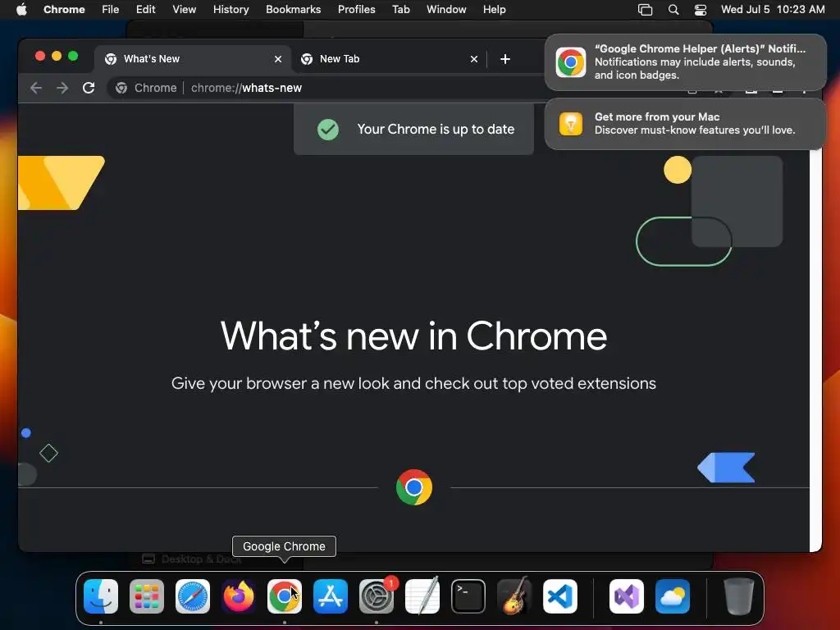Open Visual Studio from the Dock
This screenshot has width=840, height=630.
coord(627,596)
